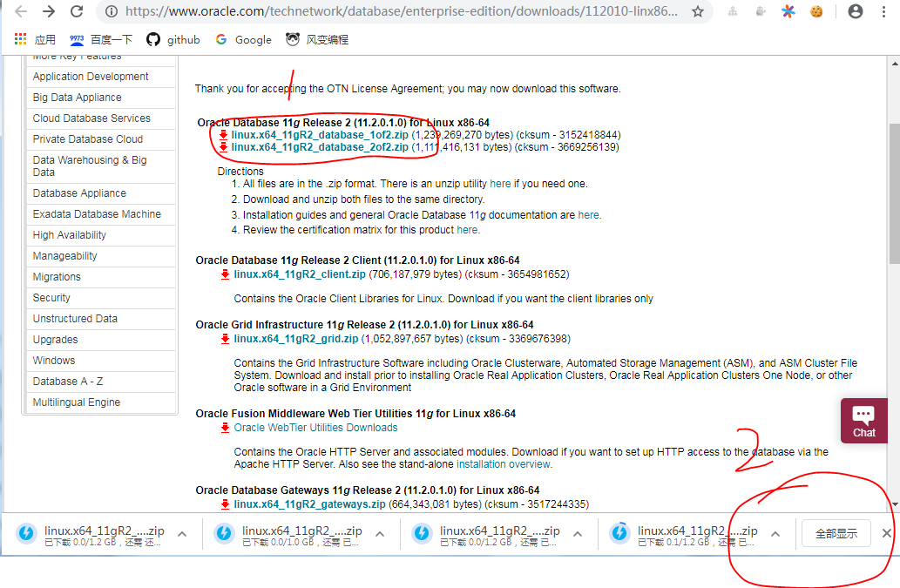Screen dimensions: 900x588
Task: Expand options for first download in shelf
Action: [x=182, y=534]
